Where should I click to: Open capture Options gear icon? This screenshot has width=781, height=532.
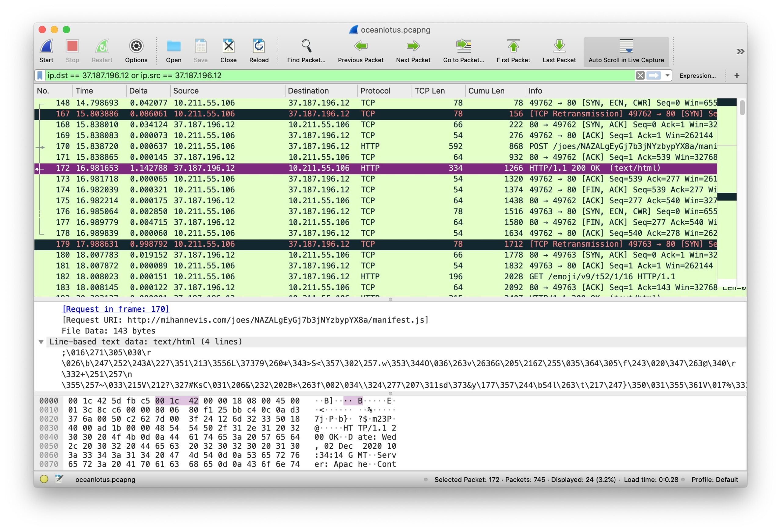(136, 47)
